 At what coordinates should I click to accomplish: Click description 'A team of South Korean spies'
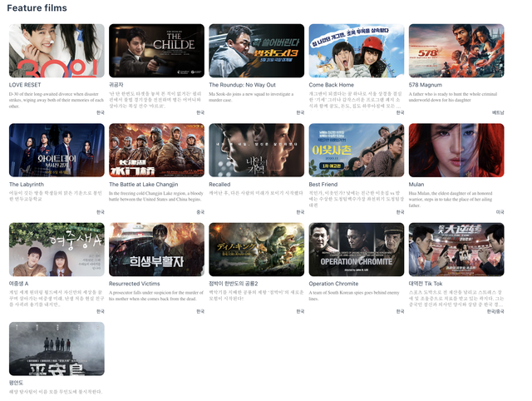click(x=354, y=295)
